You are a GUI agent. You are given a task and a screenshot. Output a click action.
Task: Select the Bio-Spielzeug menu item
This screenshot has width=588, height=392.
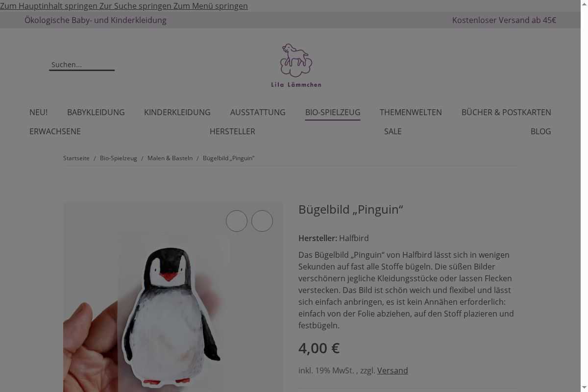(x=333, y=112)
